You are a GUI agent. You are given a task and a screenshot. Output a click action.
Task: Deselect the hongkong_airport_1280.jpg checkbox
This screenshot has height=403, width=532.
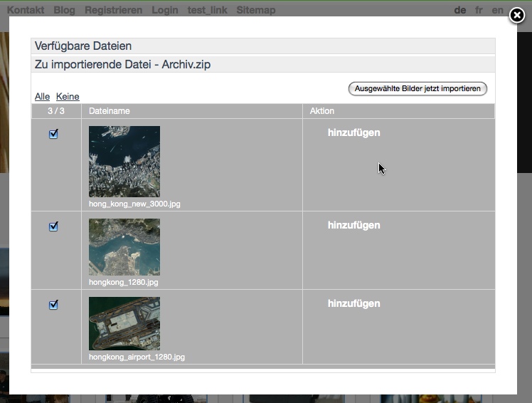pyautogui.click(x=53, y=305)
